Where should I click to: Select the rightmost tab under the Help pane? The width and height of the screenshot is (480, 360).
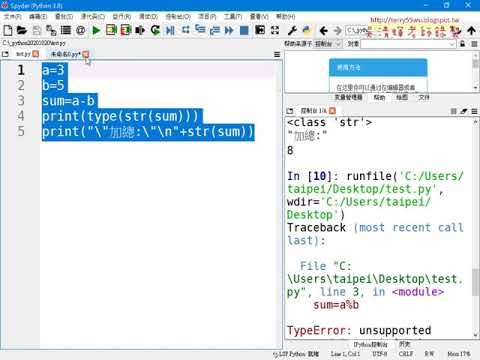click(x=424, y=97)
